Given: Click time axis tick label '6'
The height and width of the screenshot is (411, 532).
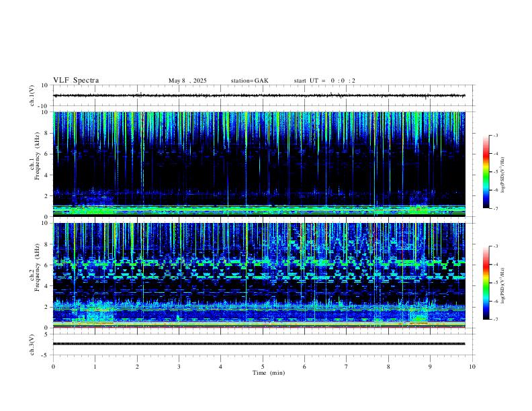Looking at the screenshot, I should (304, 367).
